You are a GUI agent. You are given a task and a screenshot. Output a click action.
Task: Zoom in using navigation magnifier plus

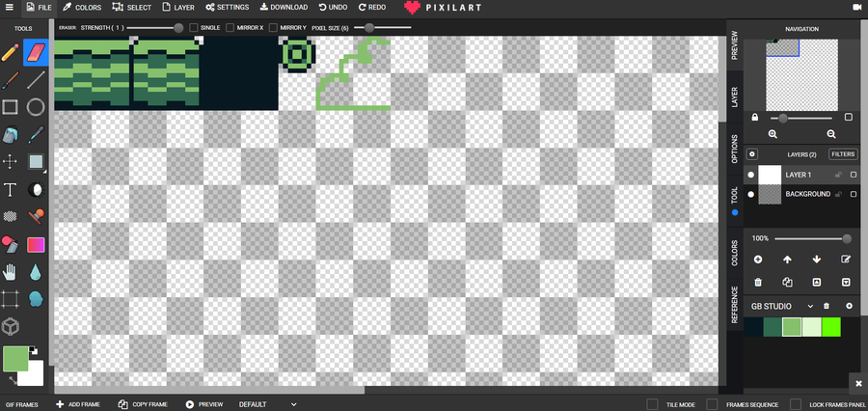tap(773, 134)
